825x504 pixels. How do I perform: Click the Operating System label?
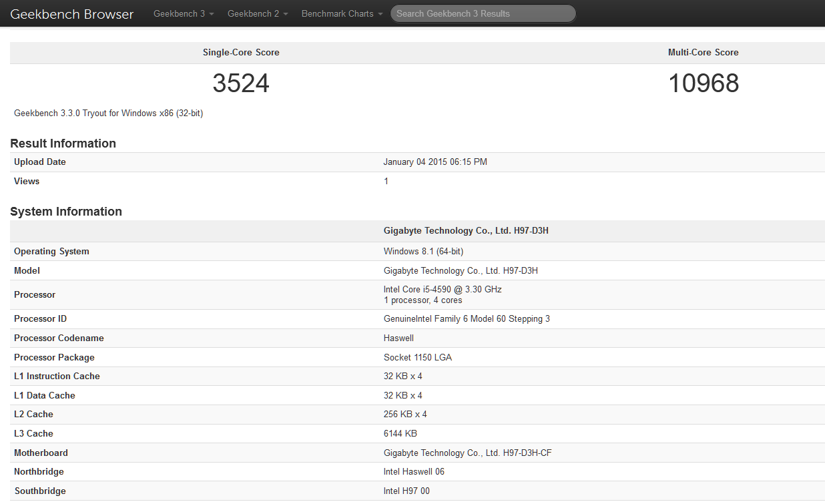pos(51,252)
